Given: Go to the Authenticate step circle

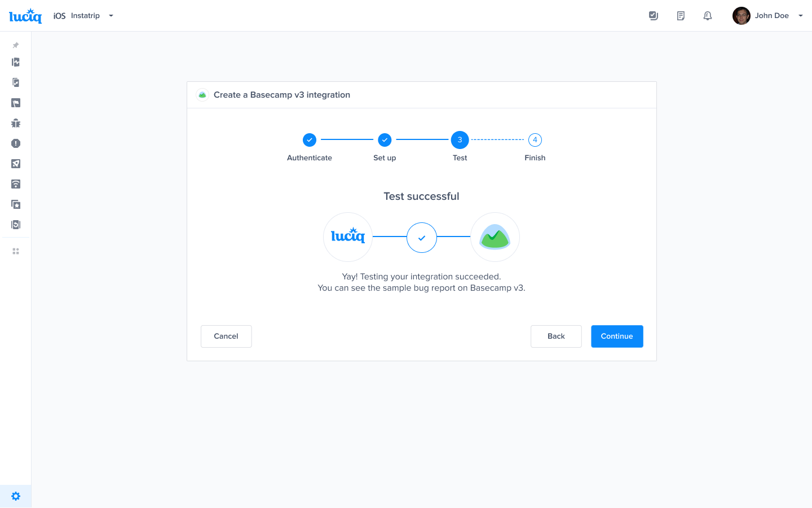Looking at the screenshot, I should click(x=310, y=140).
